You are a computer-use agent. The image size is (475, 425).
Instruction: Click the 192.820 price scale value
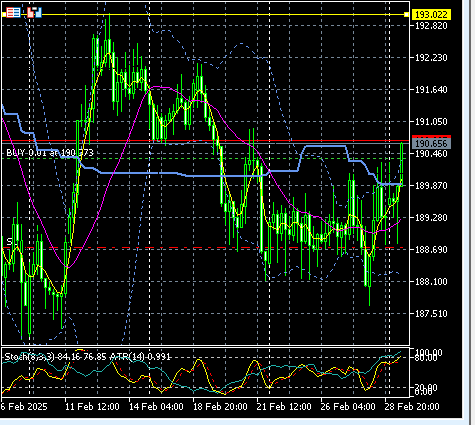[x=431, y=26]
